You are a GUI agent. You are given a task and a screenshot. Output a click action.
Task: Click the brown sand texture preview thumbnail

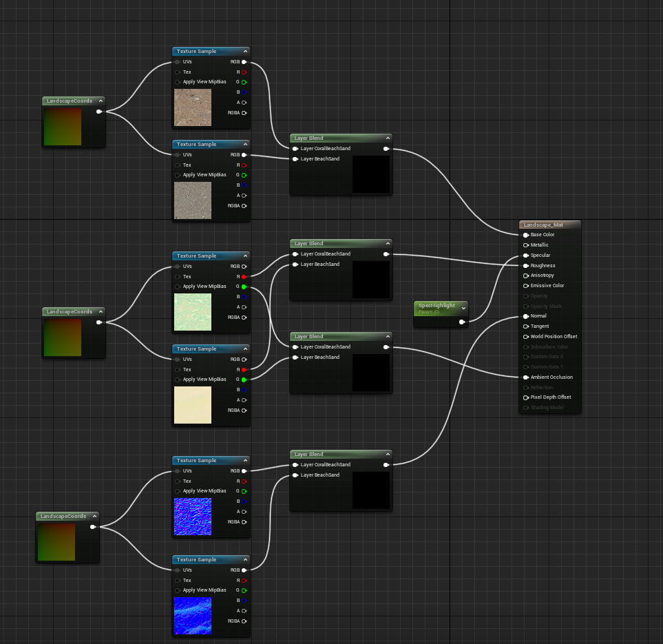pyautogui.click(x=193, y=107)
